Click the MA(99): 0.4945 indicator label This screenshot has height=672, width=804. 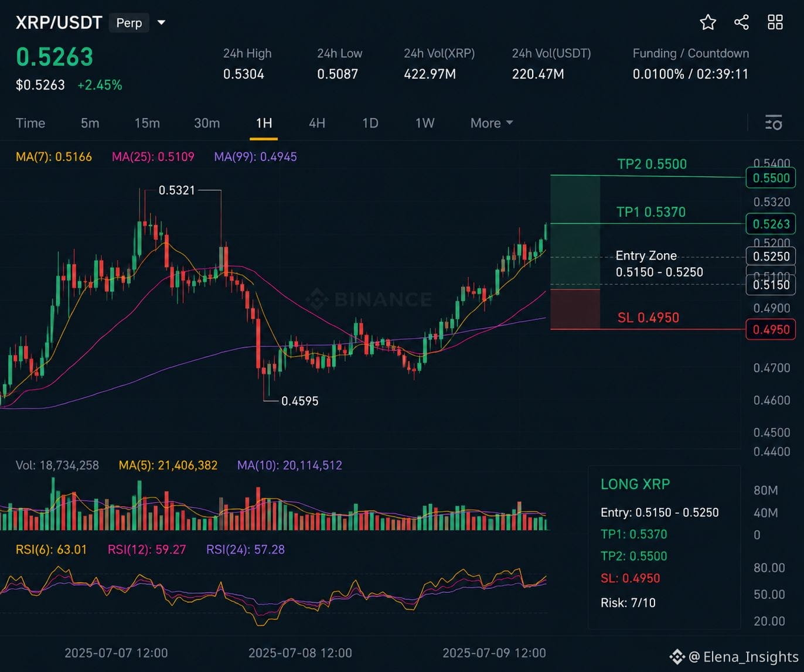pos(255,156)
